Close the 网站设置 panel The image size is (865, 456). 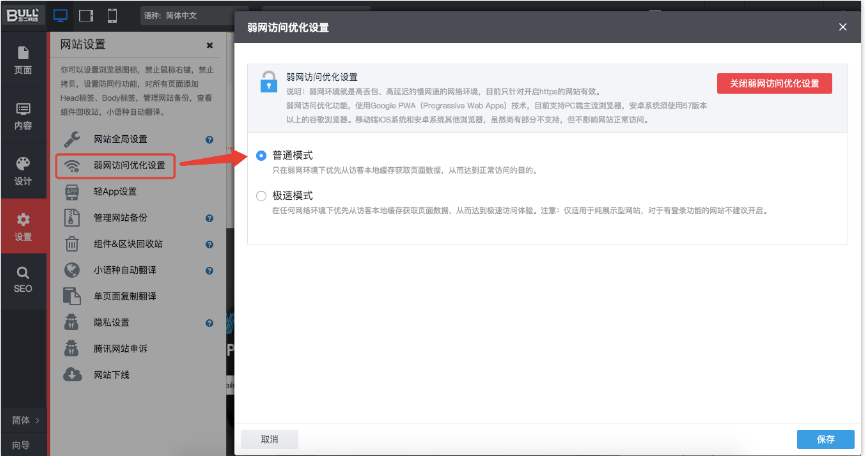pos(209,45)
